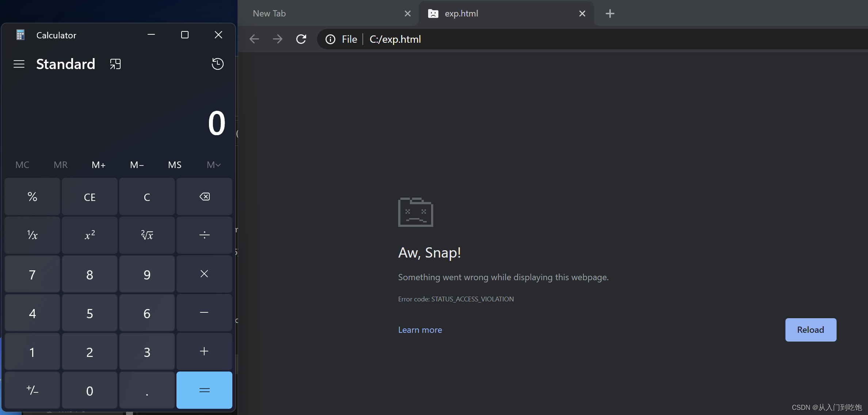This screenshot has height=415, width=868.
Task: Open a new browser tab with plus
Action: [x=610, y=14]
